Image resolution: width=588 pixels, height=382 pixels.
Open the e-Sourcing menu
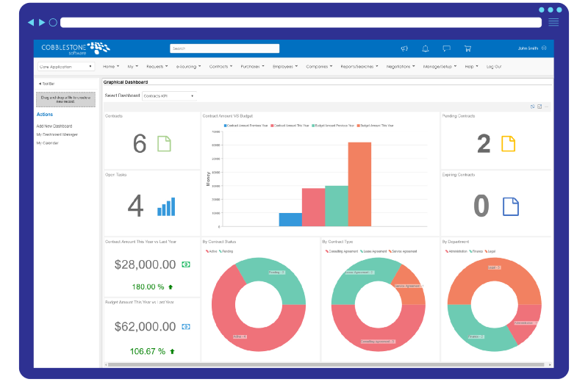point(188,66)
